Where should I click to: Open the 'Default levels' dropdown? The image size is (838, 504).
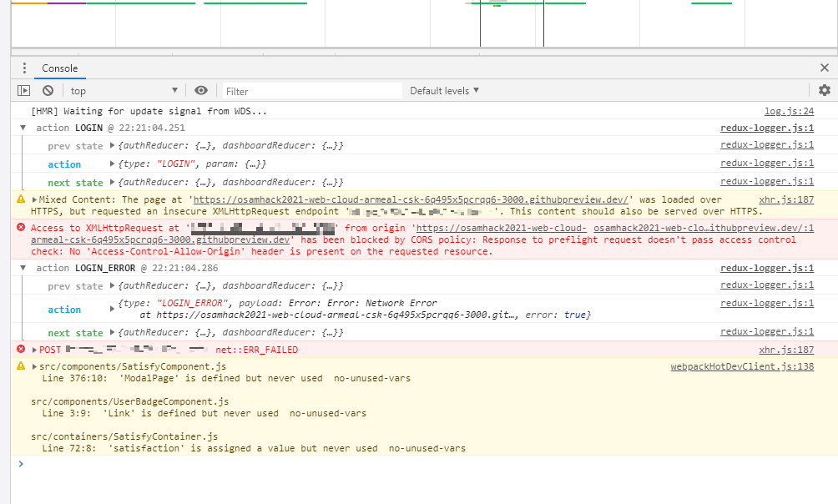pyautogui.click(x=443, y=90)
